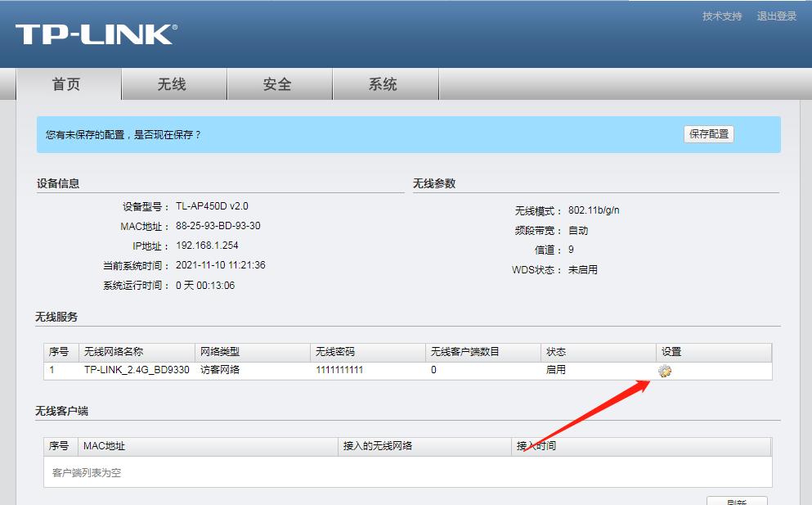
Task: Select the 首页 tab
Action: (x=70, y=83)
